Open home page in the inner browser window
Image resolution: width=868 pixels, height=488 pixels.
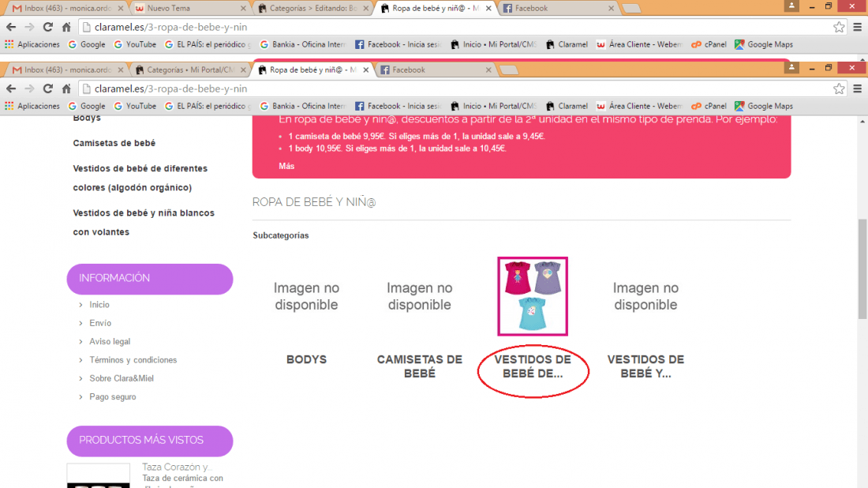pos(66,88)
